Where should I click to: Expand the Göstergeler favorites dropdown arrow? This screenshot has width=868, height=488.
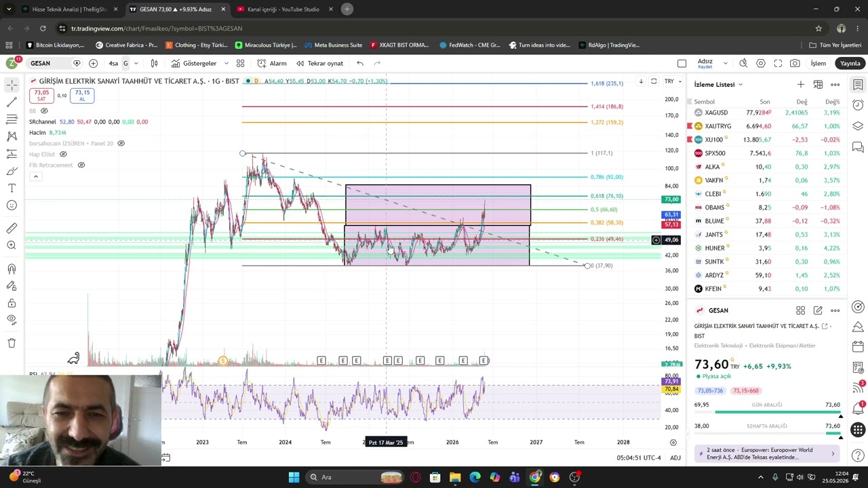[225, 63]
